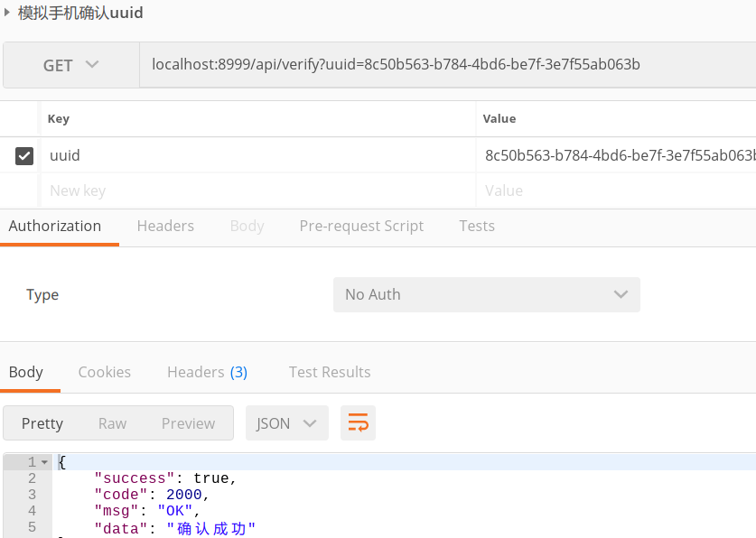Open the Pre-request Script tab
The height and width of the screenshot is (538, 756).
(x=361, y=226)
